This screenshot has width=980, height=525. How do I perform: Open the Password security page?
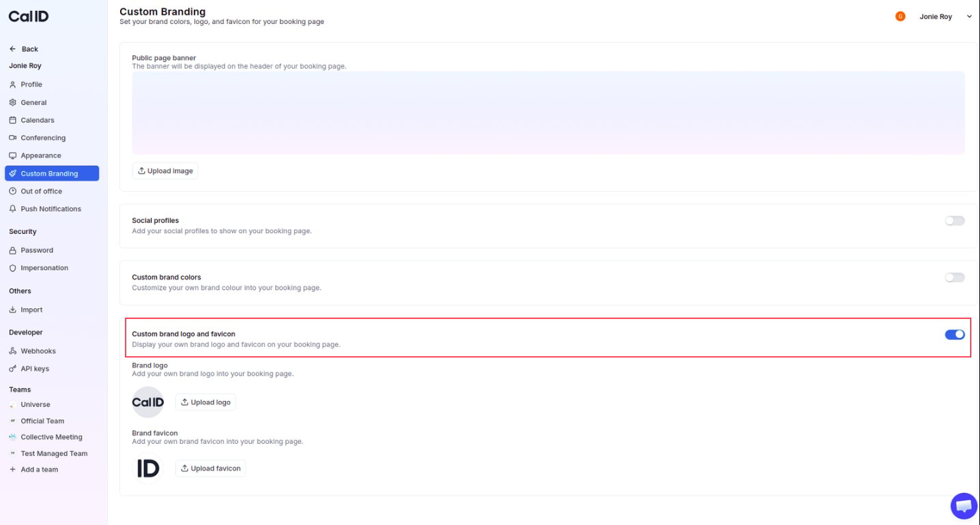[52, 250]
